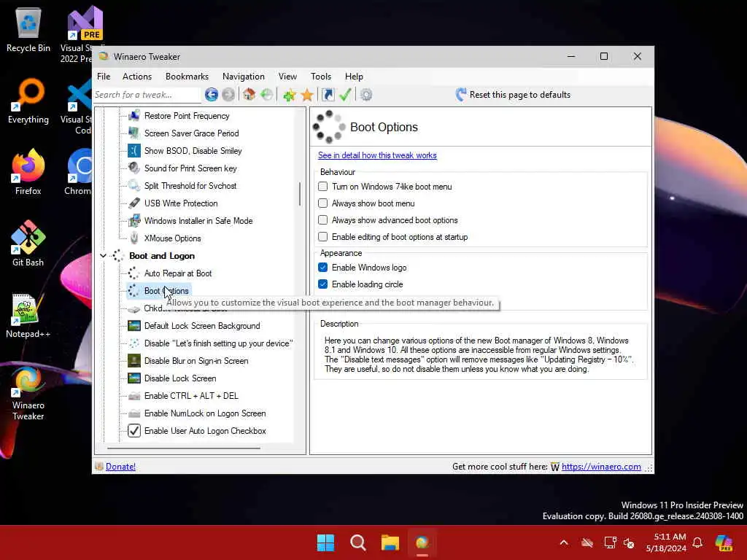Image resolution: width=747 pixels, height=560 pixels.
Task: Select XMouse Options tweak
Action: point(172,238)
